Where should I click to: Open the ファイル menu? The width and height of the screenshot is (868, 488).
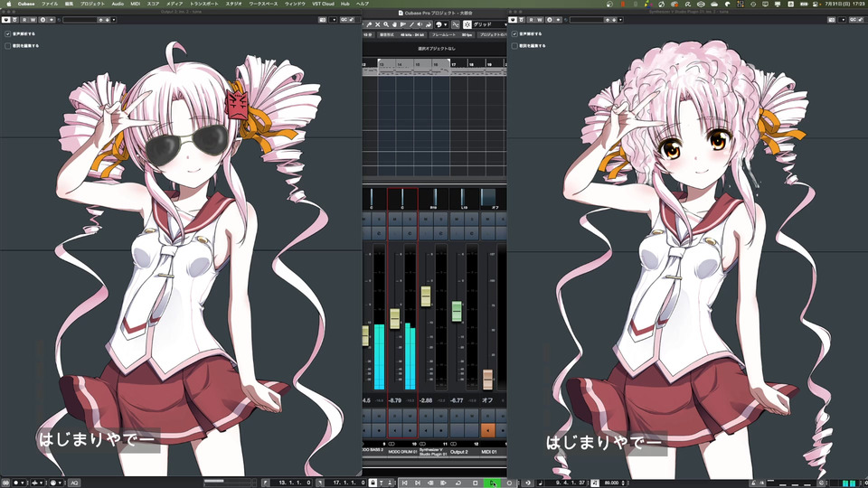pyautogui.click(x=49, y=4)
